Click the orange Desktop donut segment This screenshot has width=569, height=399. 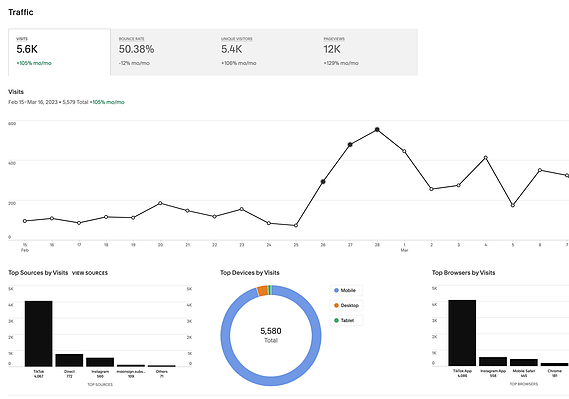point(263,291)
